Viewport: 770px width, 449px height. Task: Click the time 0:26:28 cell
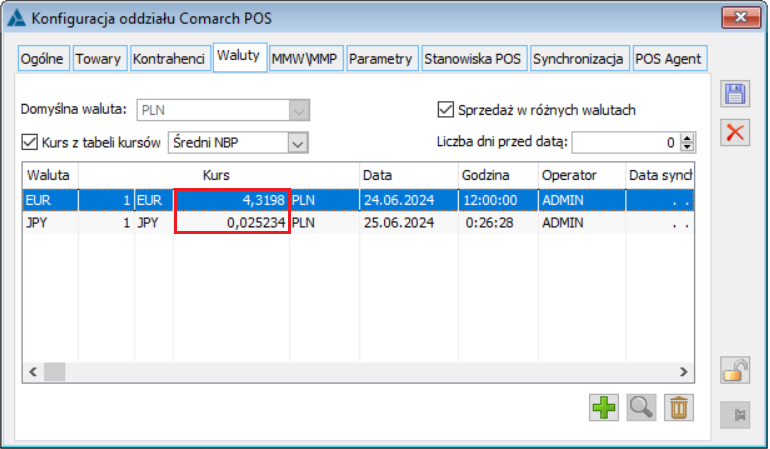click(x=498, y=223)
